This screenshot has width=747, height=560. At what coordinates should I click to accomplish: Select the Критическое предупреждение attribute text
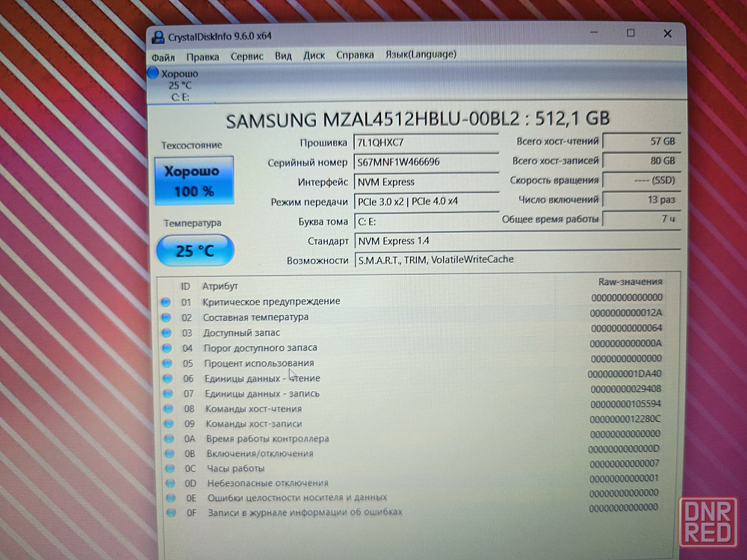271,302
